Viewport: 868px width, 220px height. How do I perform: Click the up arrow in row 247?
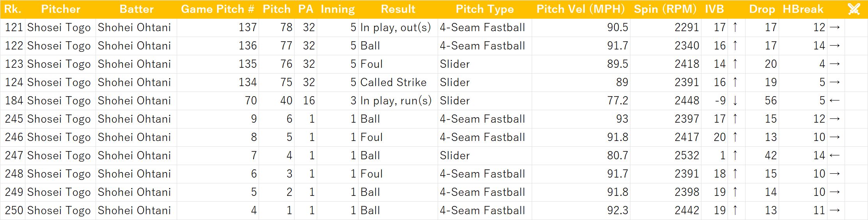(x=735, y=155)
